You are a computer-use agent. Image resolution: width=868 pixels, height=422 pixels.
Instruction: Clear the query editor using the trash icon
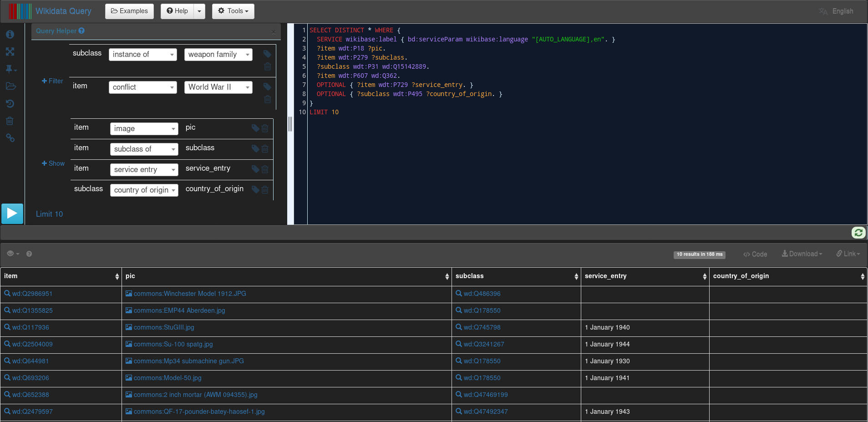10,121
